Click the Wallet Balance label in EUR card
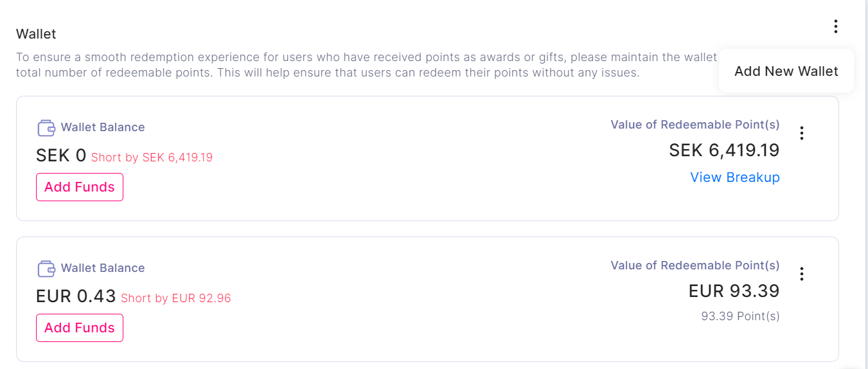Image resolution: width=868 pixels, height=369 pixels. (x=103, y=268)
